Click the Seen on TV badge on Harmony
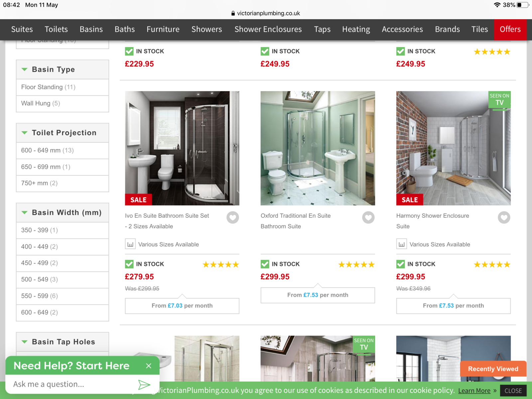The image size is (532, 399). (499, 100)
